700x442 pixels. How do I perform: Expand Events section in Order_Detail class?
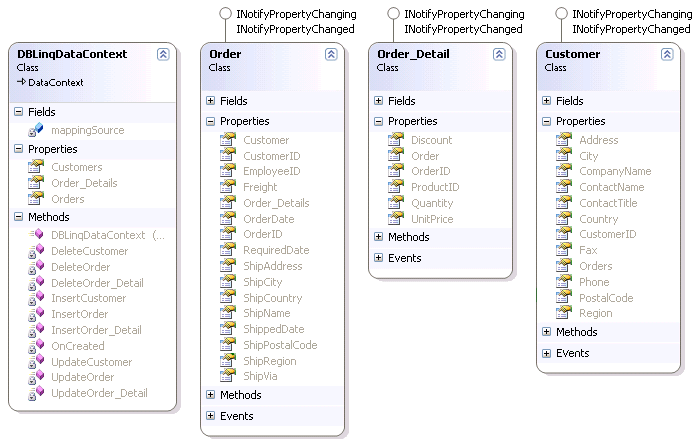click(378, 258)
